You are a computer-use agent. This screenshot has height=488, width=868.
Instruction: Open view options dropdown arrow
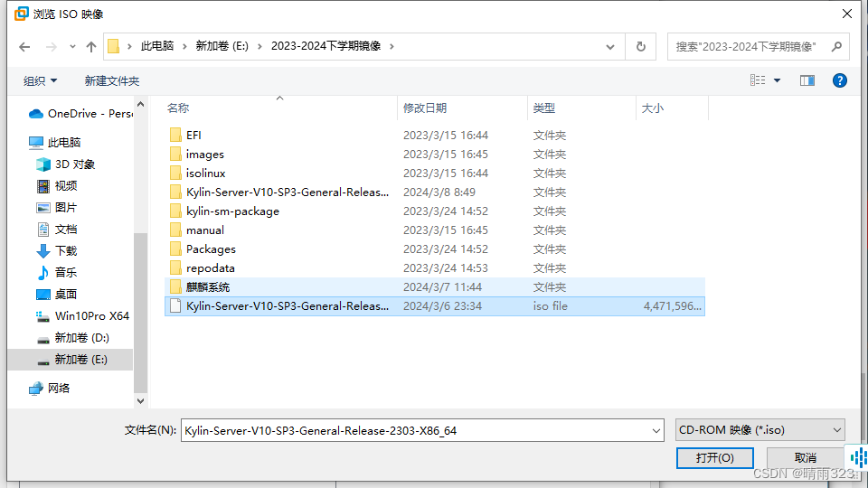click(x=778, y=80)
